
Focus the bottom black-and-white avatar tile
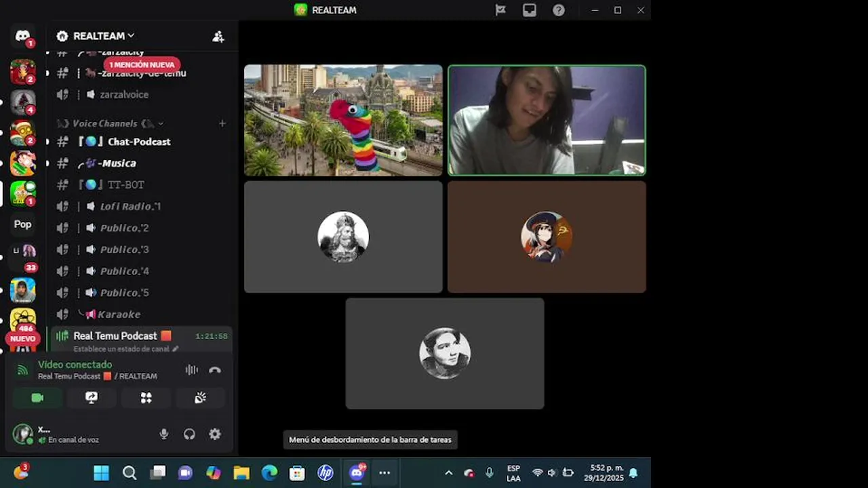coord(445,353)
